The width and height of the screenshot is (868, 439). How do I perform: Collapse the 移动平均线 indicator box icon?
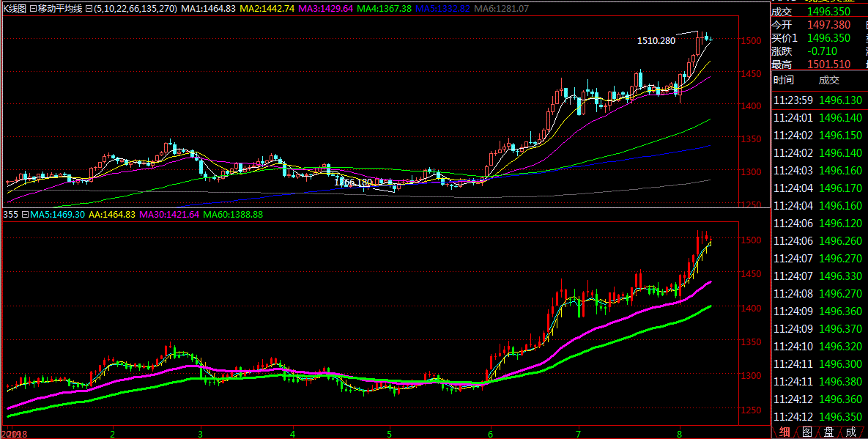point(33,9)
